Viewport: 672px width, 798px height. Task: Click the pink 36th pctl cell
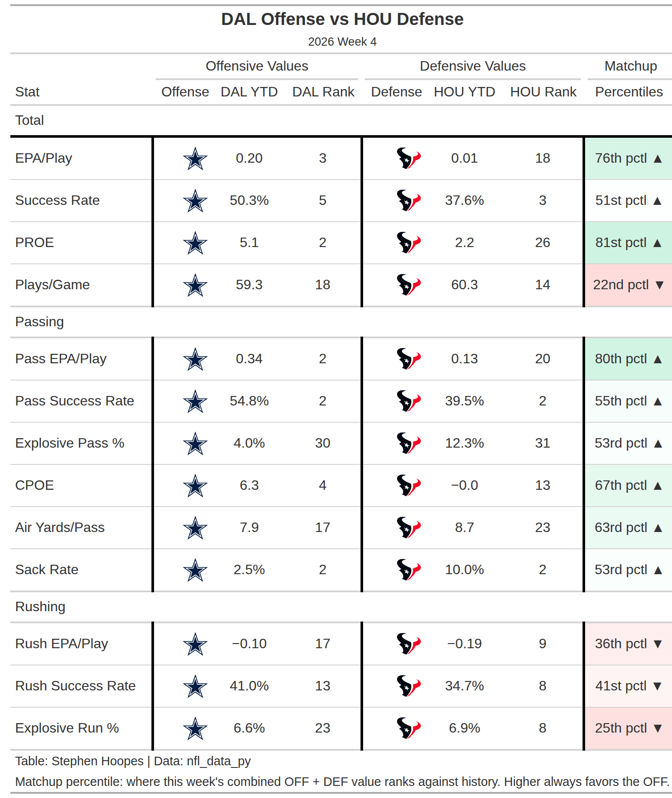click(x=628, y=644)
